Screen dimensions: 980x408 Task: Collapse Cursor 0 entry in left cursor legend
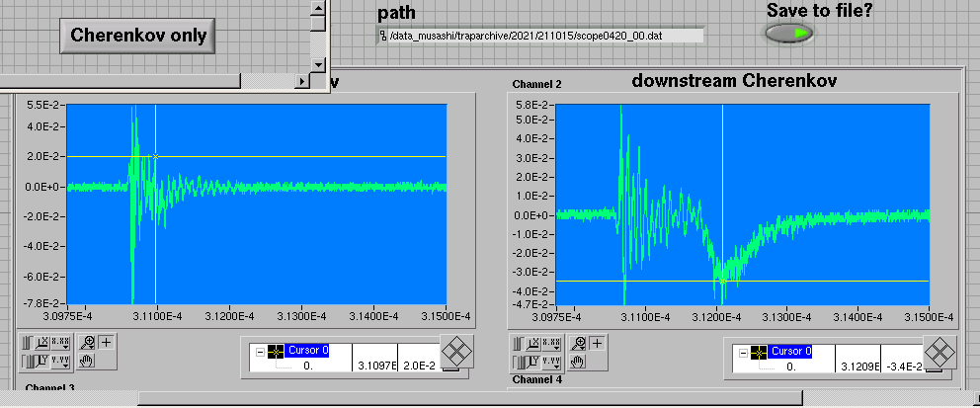260,352
